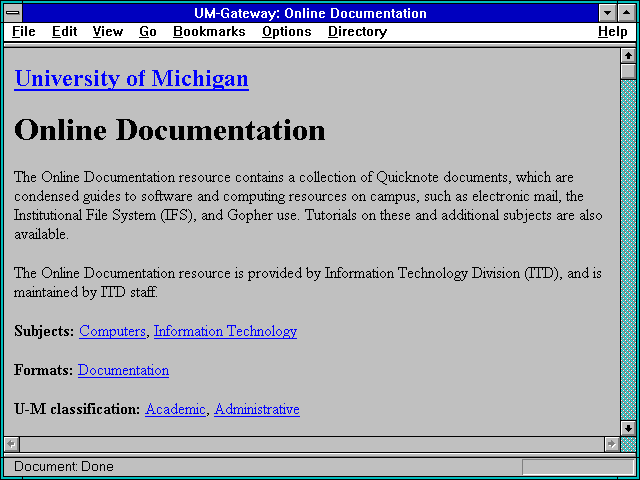Click the vertical scrollbar track below thumb

[x=628, y=250]
